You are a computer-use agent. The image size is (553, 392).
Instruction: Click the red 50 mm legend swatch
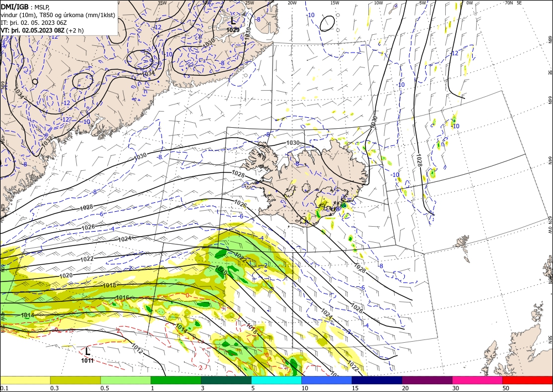pos(528,380)
